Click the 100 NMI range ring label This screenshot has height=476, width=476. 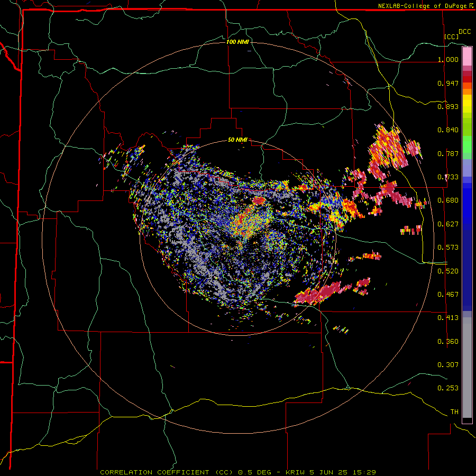pyautogui.click(x=237, y=42)
